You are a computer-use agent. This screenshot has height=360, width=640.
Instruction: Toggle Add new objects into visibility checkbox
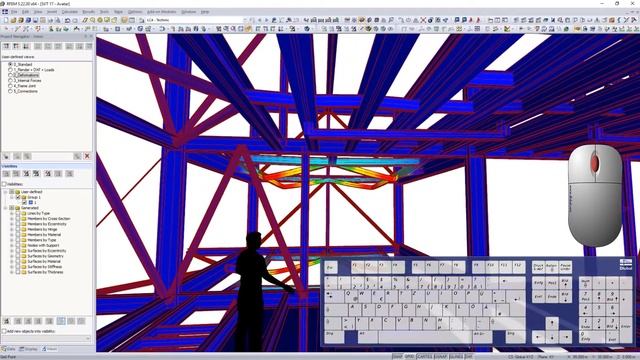point(4,331)
